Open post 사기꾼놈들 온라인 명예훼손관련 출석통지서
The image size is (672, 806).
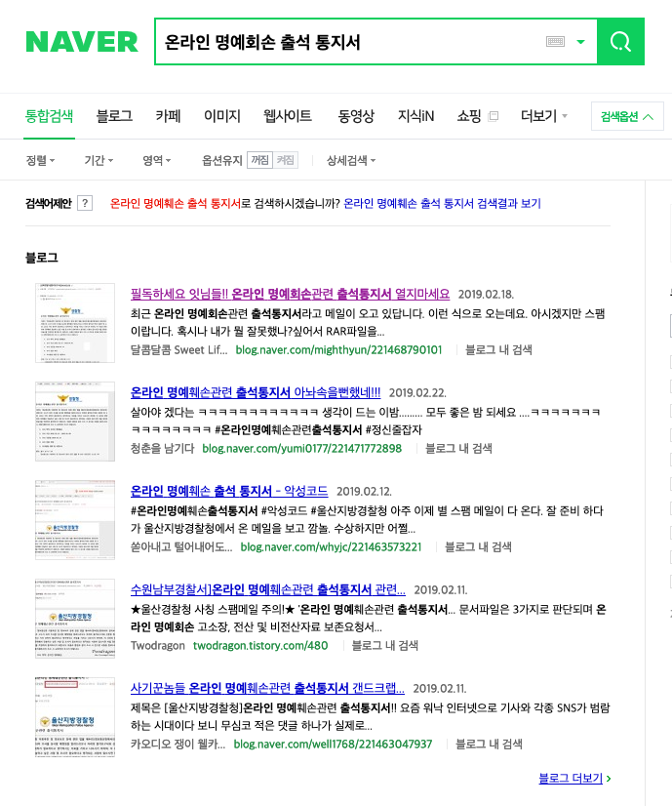[267, 689]
